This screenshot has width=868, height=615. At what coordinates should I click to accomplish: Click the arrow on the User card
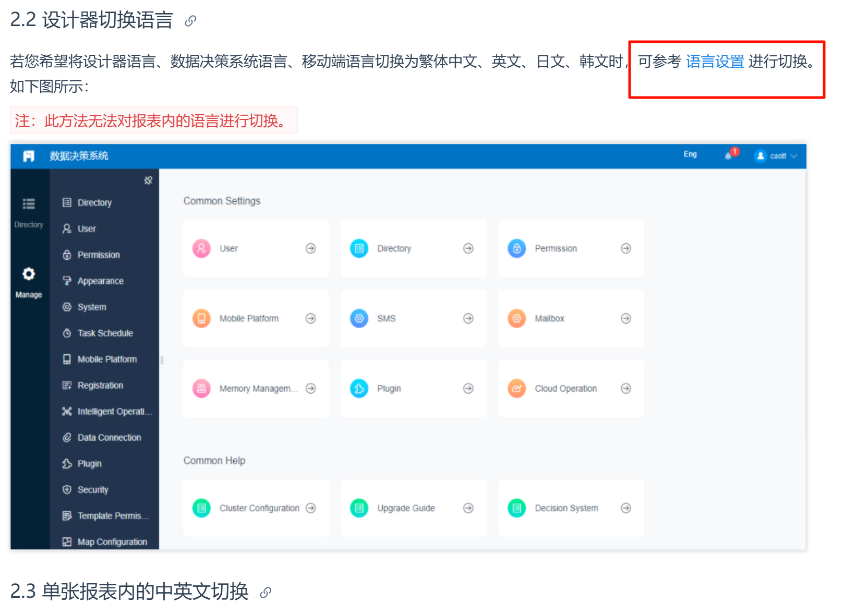pyautogui.click(x=311, y=248)
